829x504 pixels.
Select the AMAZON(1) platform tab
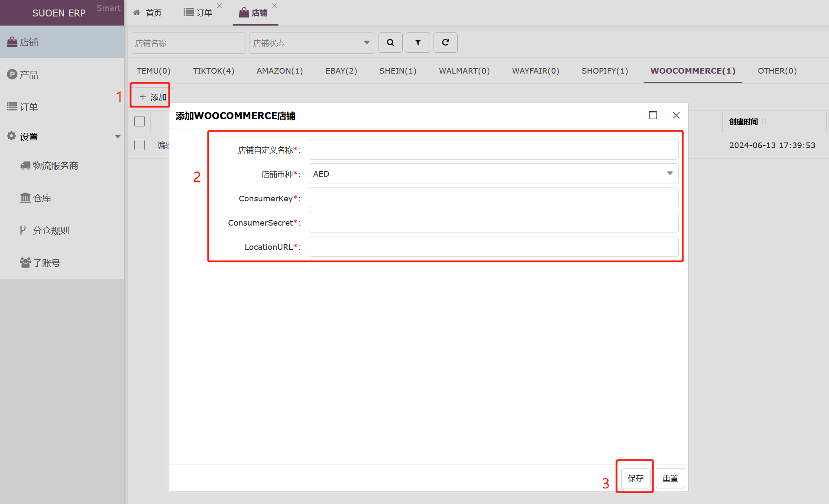coord(280,71)
